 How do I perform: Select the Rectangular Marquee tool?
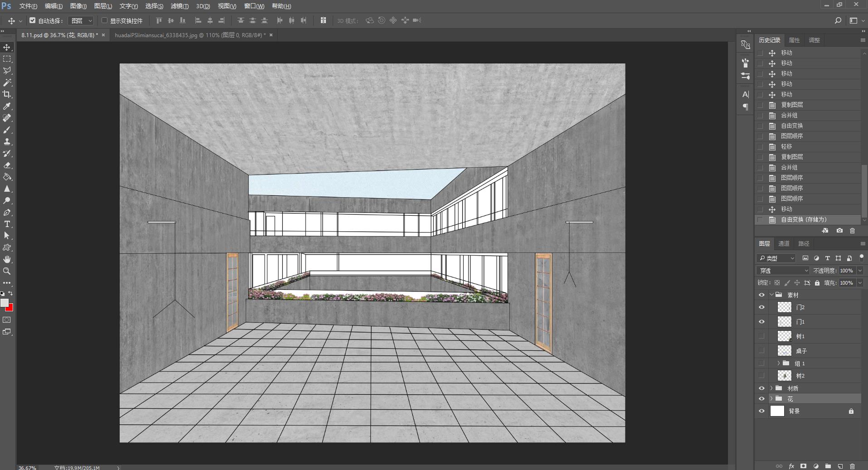7,59
